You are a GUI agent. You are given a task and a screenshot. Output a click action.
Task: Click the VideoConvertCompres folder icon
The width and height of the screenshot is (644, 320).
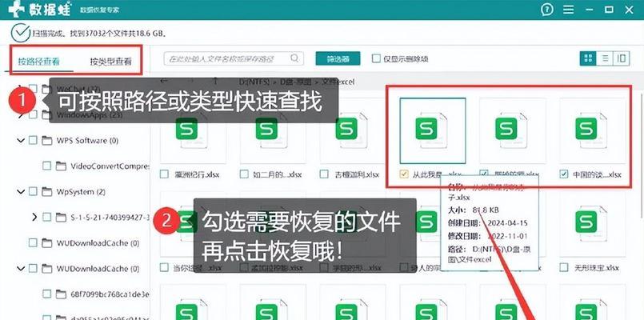tap(61, 166)
